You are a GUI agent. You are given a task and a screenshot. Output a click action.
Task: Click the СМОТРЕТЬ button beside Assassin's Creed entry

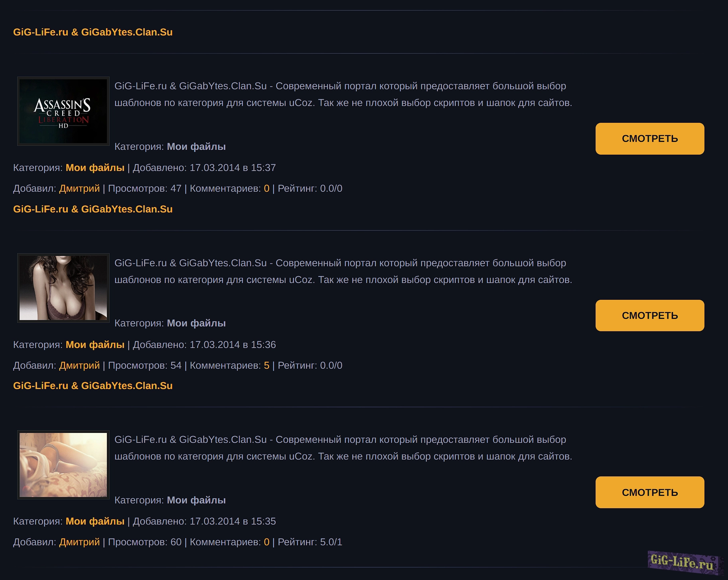(x=649, y=139)
